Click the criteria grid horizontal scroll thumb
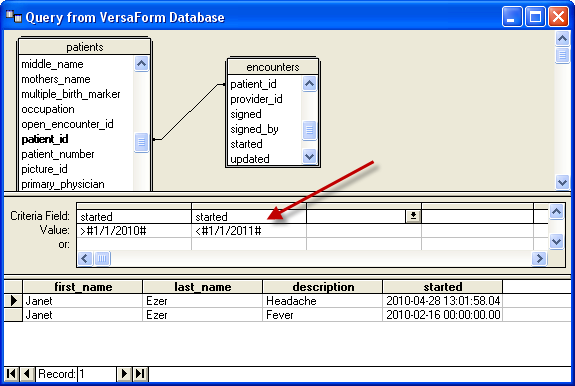This screenshot has width=575, height=386. (x=102, y=259)
